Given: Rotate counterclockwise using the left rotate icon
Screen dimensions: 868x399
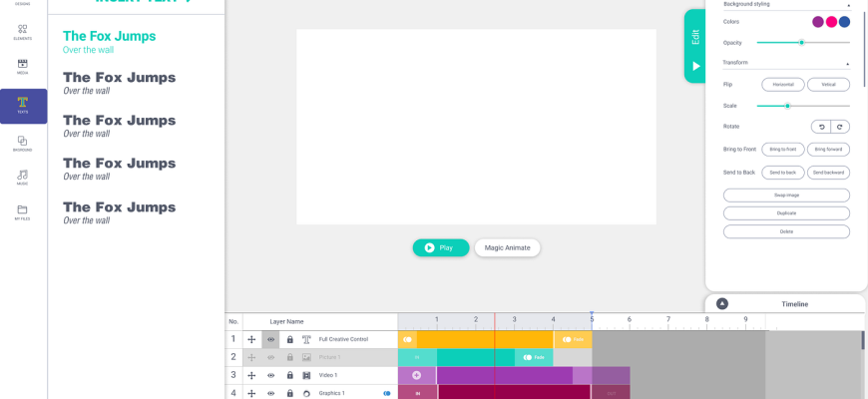Looking at the screenshot, I should coord(821,127).
